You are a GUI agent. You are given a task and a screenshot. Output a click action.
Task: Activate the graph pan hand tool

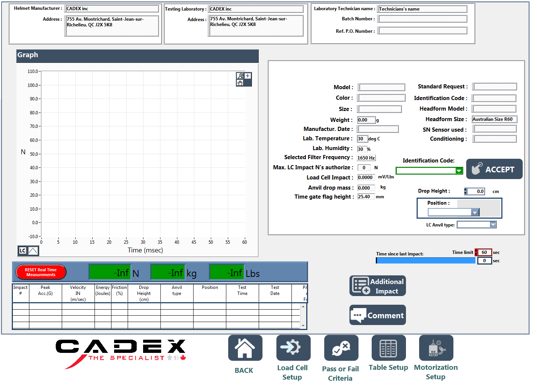click(x=240, y=83)
